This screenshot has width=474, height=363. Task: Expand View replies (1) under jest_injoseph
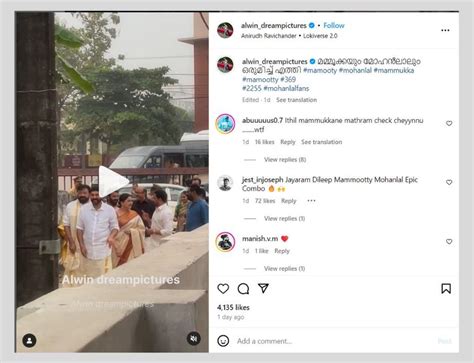tap(284, 219)
